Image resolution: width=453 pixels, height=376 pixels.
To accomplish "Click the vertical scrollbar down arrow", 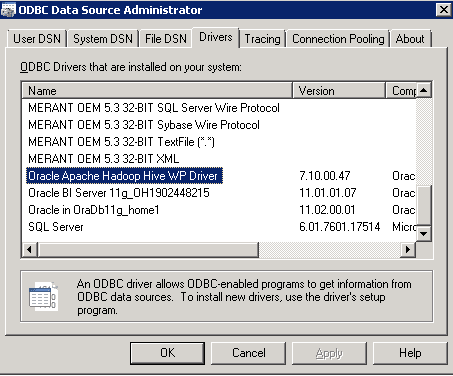I will click(424, 234).
